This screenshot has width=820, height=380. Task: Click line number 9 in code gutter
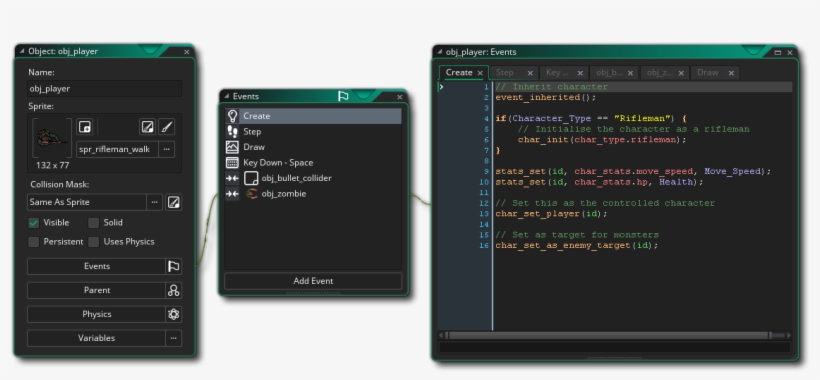point(486,171)
